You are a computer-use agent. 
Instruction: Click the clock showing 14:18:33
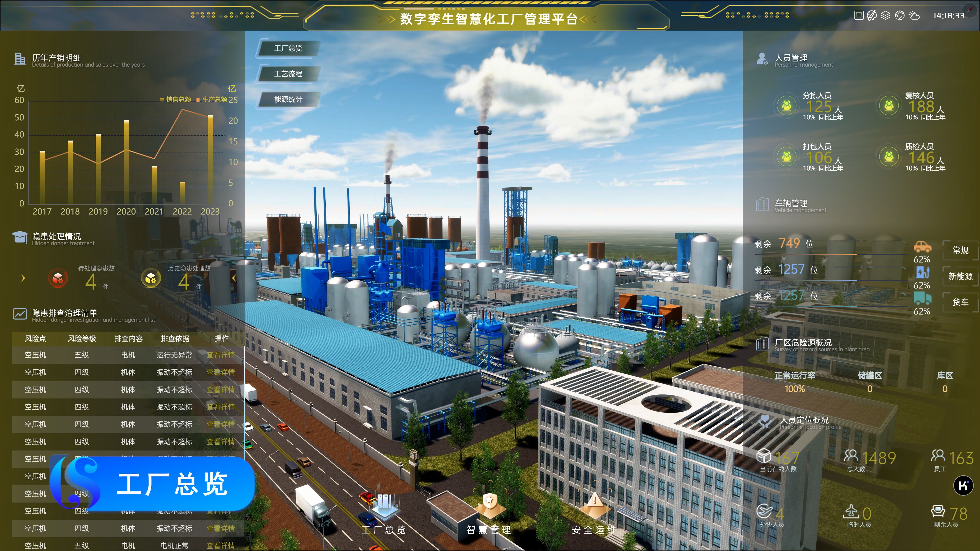pos(949,16)
